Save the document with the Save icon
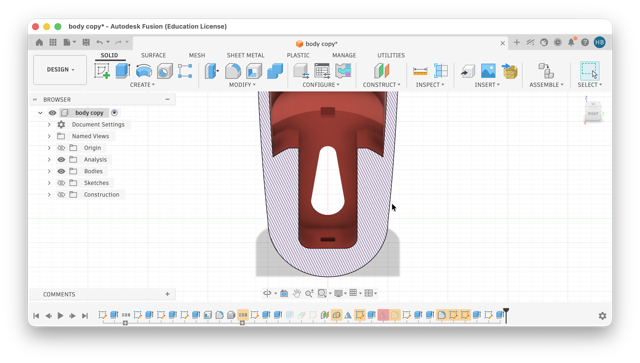Viewport: 640px width, 363px height. click(x=86, y=42)
